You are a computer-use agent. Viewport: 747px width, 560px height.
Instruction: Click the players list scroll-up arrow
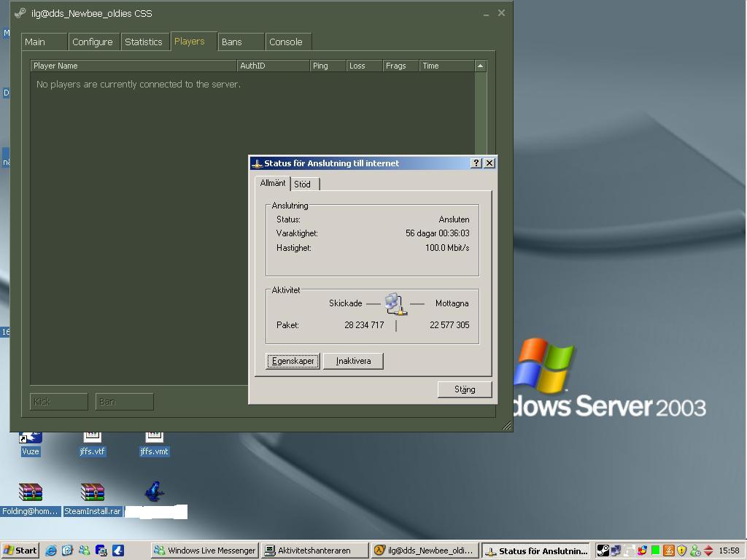point(480,66)
